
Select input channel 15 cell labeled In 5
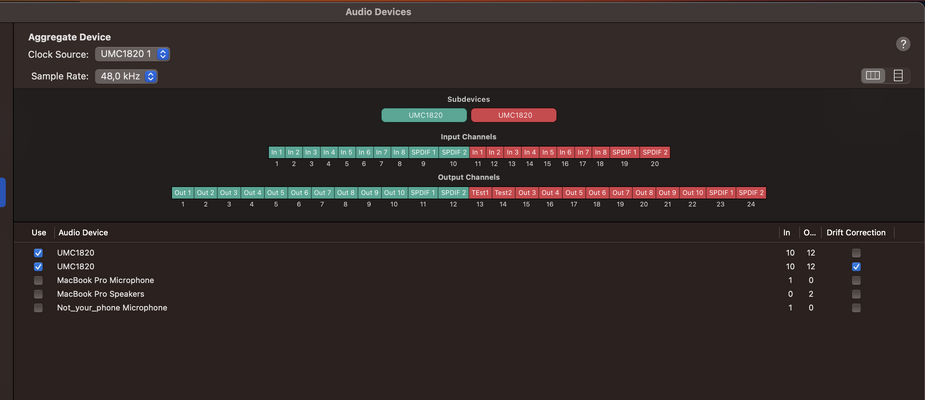548,152
